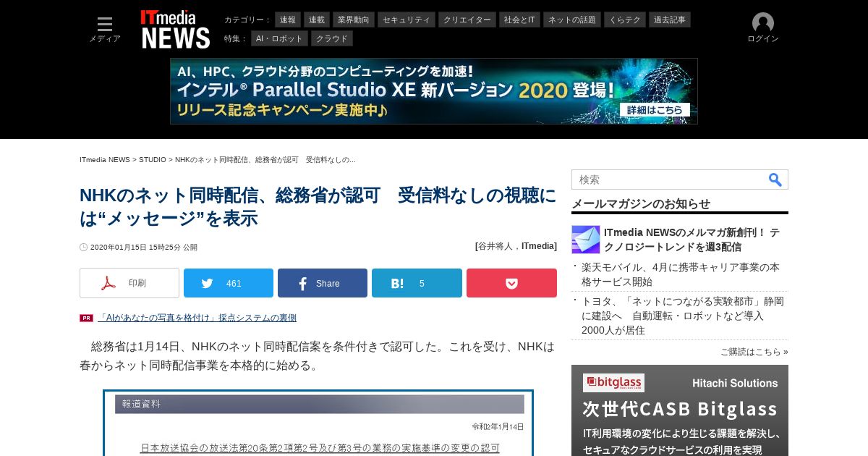Click the bitglass logo in ad
The image size is (868, 456).
click(613, 383)
